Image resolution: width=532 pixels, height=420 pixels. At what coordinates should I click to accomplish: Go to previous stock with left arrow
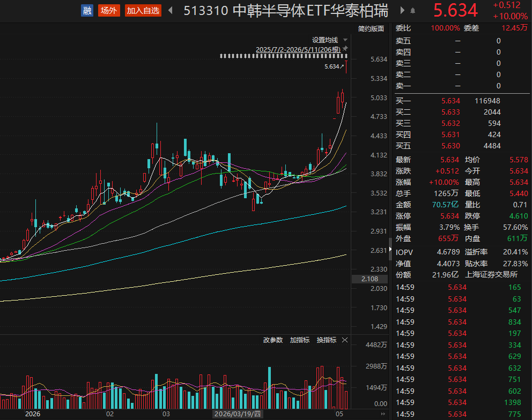pos(171,11)
